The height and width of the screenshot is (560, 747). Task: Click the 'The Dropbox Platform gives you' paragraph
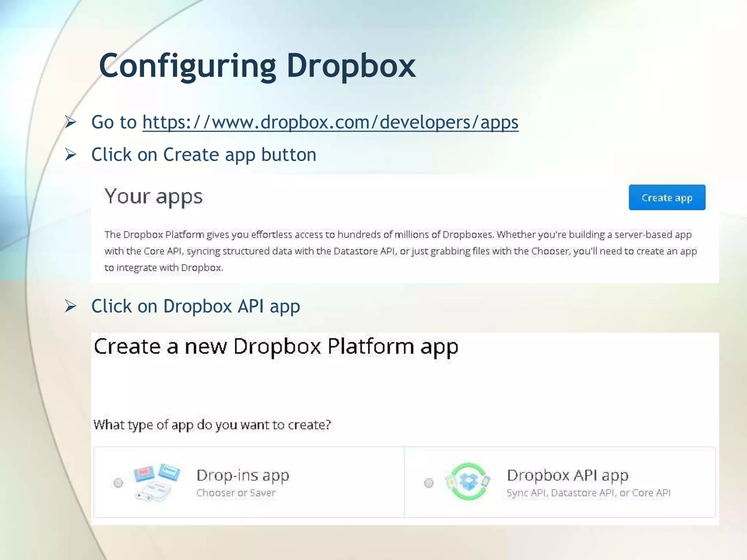click(x=400, y=251)
